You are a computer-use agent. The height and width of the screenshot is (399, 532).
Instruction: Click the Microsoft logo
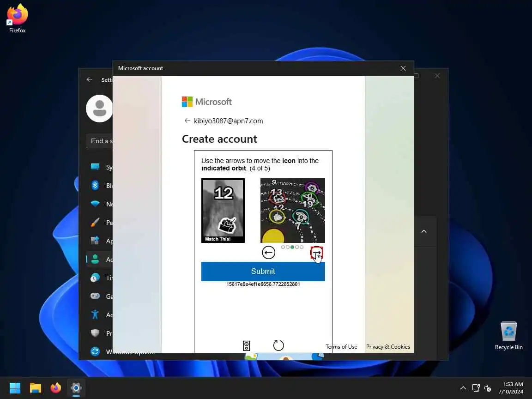click(x=206, y=102)
